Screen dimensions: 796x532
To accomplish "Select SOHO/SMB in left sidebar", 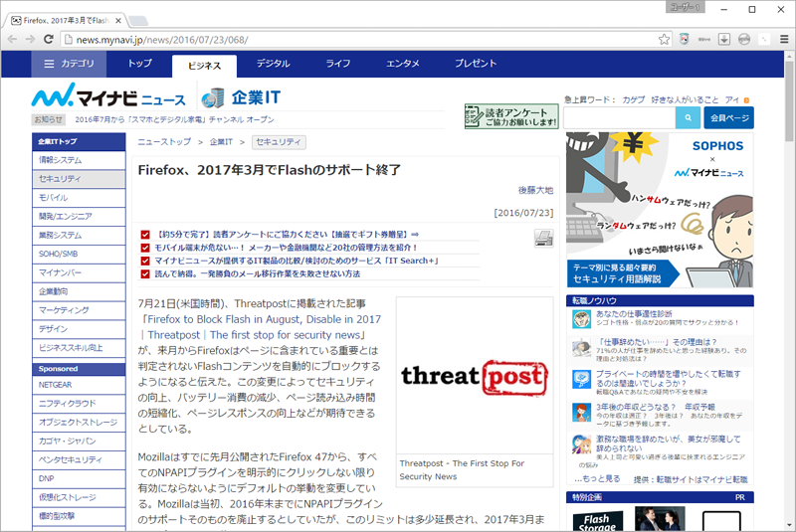I will point(79,255).
